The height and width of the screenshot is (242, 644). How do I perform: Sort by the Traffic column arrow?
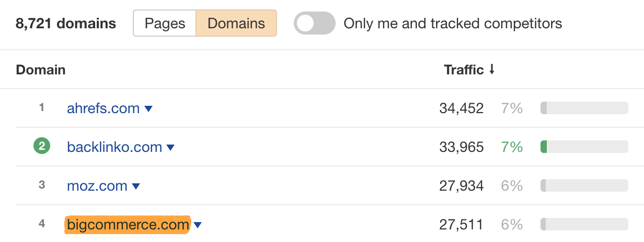(492, 70)
